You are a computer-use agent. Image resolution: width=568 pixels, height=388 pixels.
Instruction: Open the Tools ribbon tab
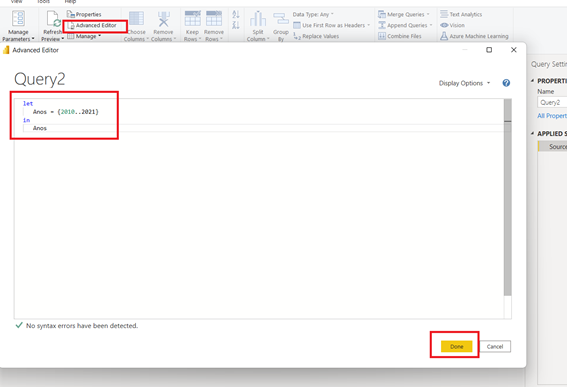[x=43, y=2]
